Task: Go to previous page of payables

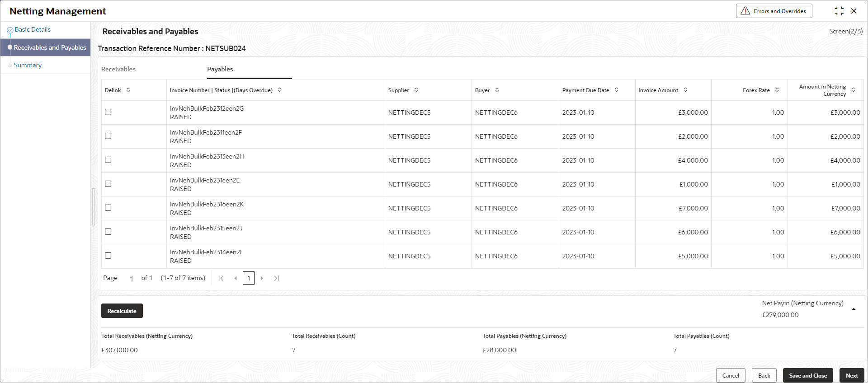Action: 236,278
